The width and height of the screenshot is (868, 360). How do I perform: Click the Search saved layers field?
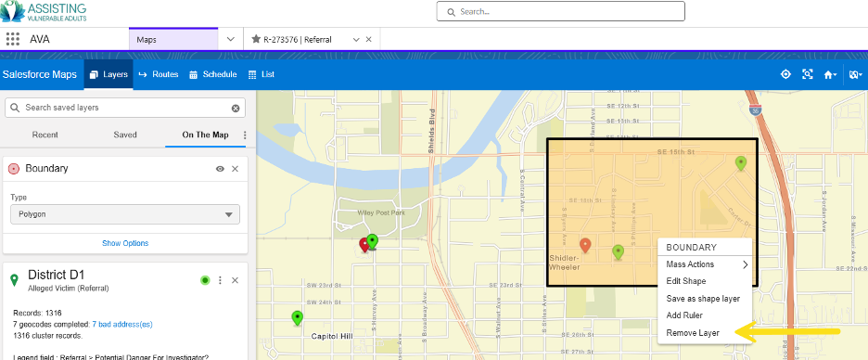point(125,108)
